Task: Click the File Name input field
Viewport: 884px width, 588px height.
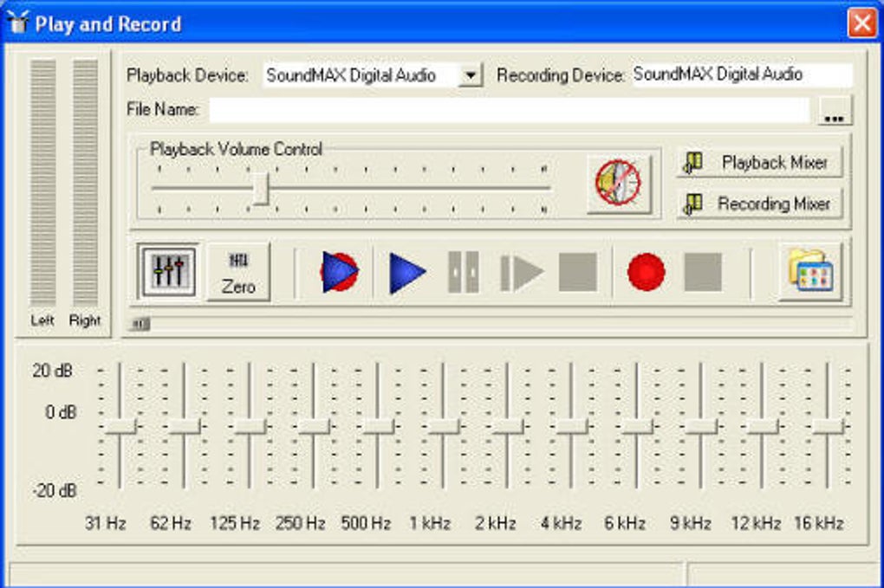Action: pos(509,110)
